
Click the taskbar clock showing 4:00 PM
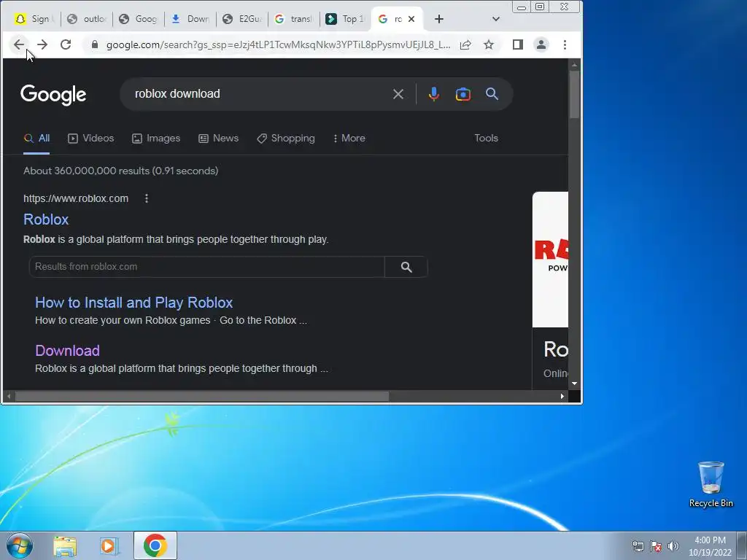pos(710,546)
